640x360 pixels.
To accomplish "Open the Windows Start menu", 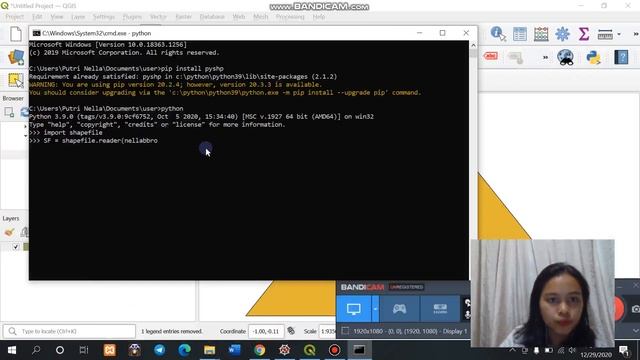I will 11,350.
